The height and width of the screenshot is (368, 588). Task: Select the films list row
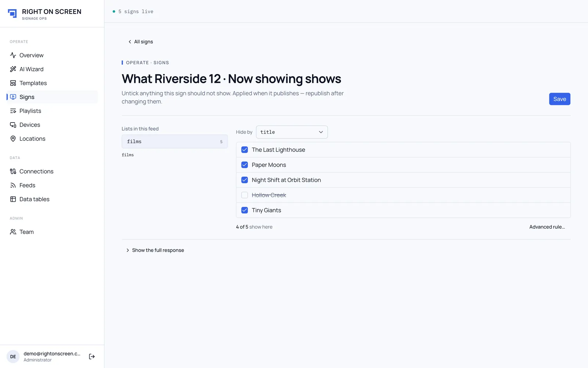175,141
